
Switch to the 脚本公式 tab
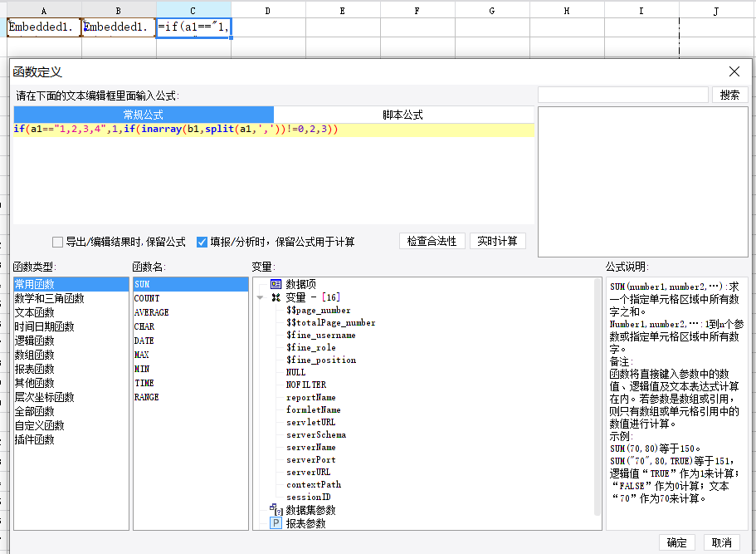point(403,115)
